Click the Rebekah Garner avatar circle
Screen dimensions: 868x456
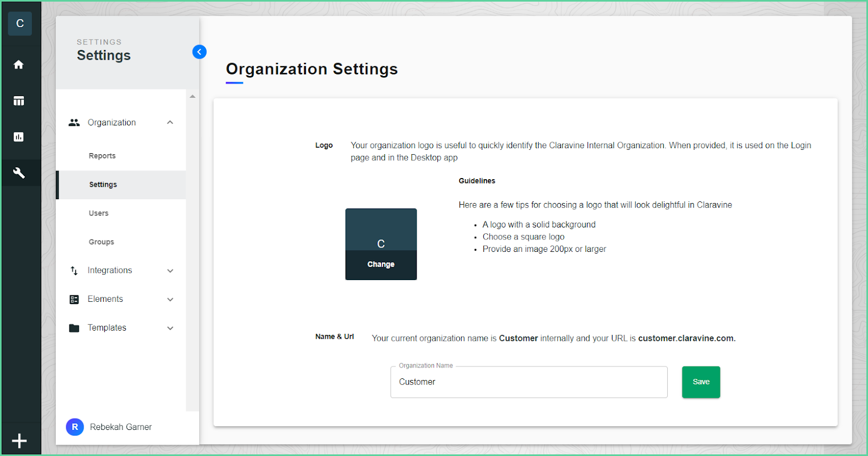click(75, 427)
